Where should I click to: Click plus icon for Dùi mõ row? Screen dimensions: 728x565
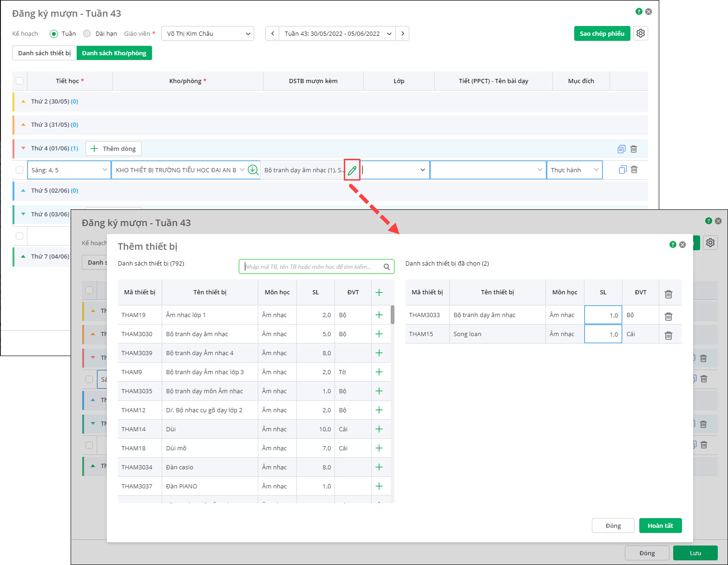coord(379,448)
